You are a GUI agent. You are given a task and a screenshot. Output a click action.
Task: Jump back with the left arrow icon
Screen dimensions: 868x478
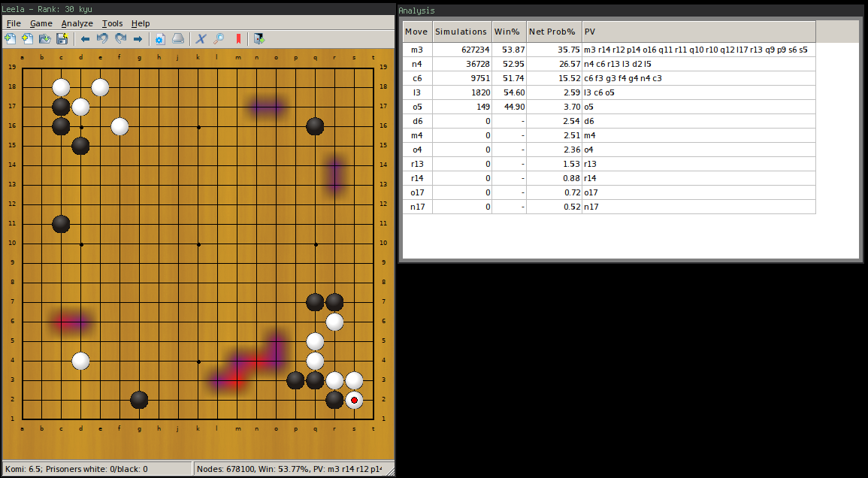[85, 38]
